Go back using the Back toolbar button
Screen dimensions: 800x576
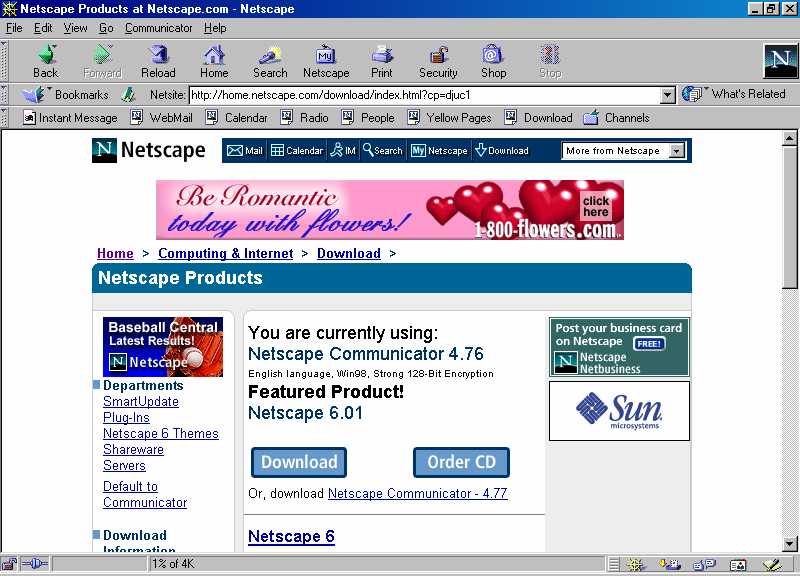46,61
